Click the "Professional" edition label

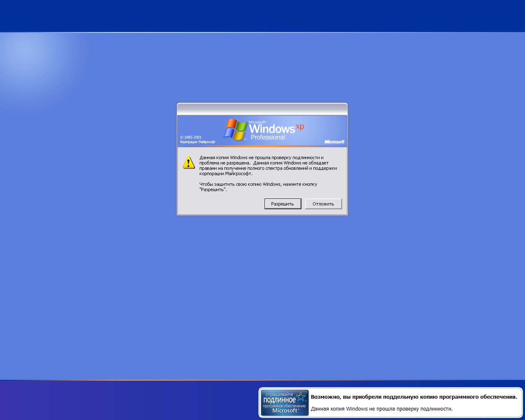[x=268, y=137]
